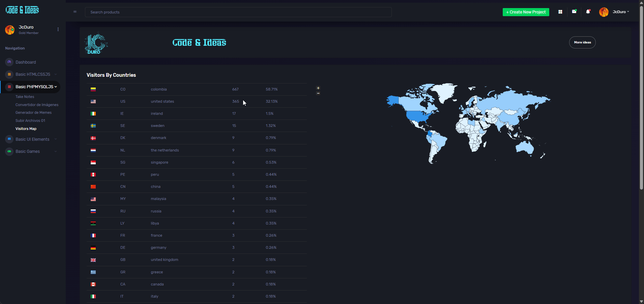The width and height of the screenshot is (644, 304).
Task: Select Generador de Memes link
Action: [x=33, y=112]
